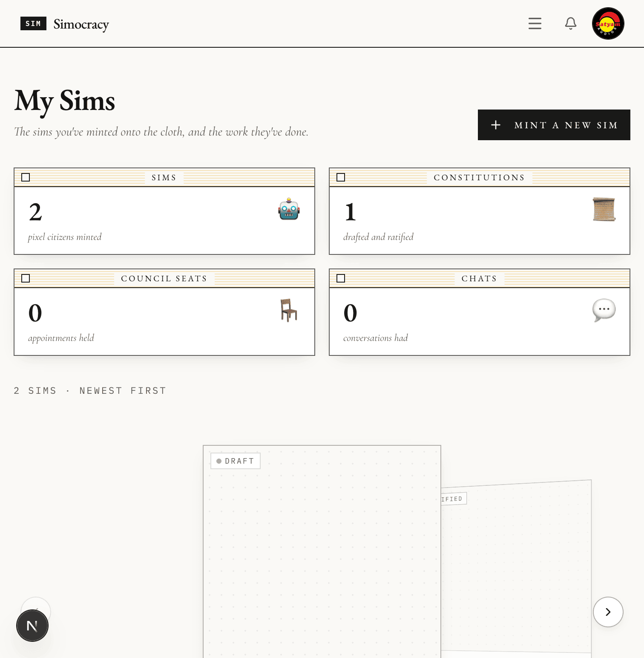Toggle the Council Seats card checkbox

point(26,278)
